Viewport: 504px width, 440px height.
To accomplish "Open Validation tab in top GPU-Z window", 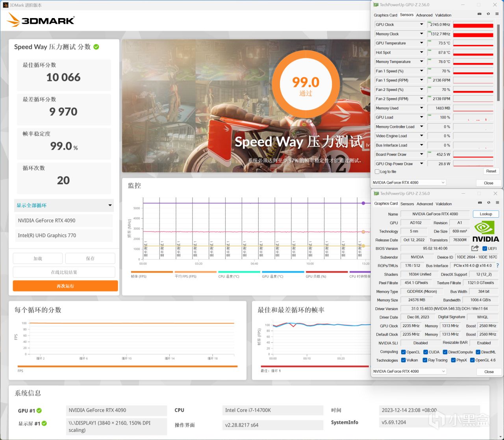I will (x=443, y=15).
